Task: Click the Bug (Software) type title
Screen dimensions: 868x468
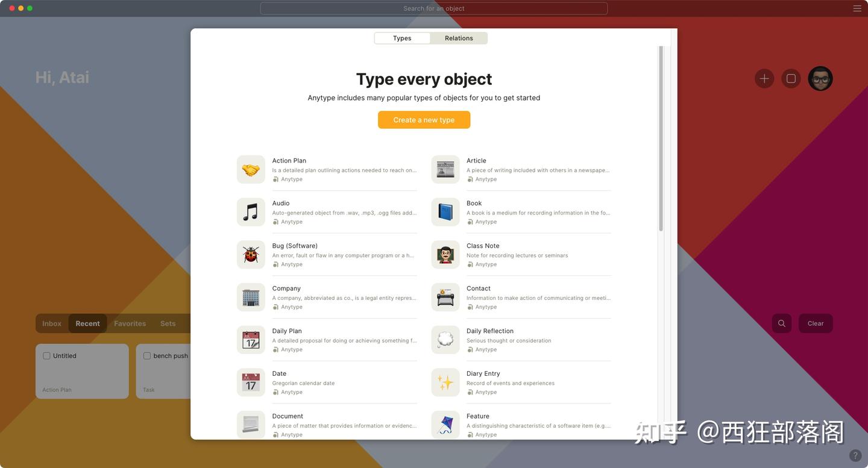Action: coord(295,246)
